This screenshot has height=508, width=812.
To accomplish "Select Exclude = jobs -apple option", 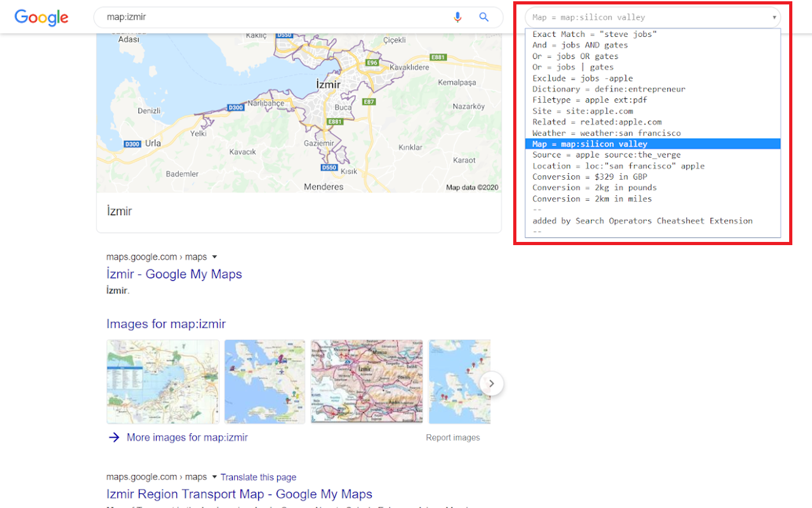I will tap(653, 78).
